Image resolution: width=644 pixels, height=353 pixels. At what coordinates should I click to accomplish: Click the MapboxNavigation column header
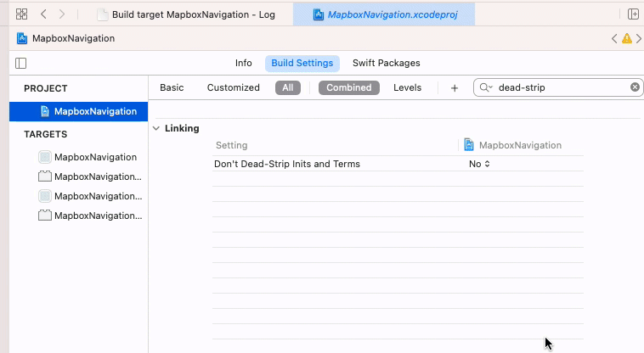tap(520, 145)
